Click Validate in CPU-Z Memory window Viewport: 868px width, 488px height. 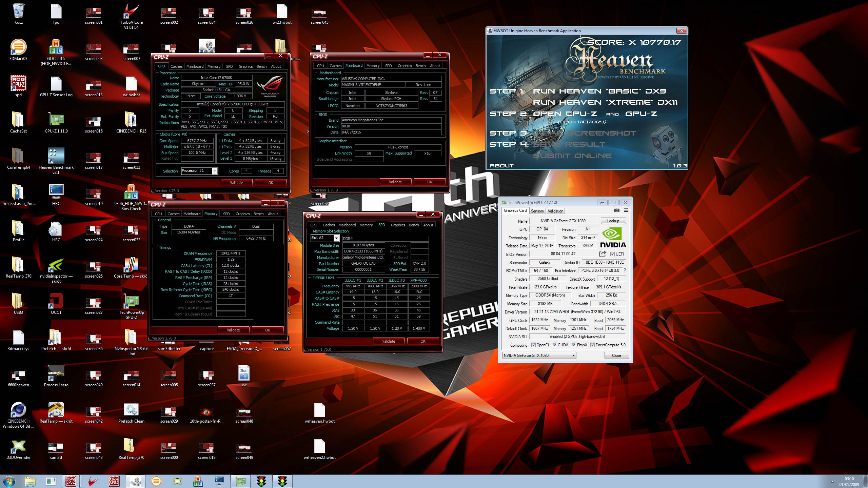tap(233, 330)
